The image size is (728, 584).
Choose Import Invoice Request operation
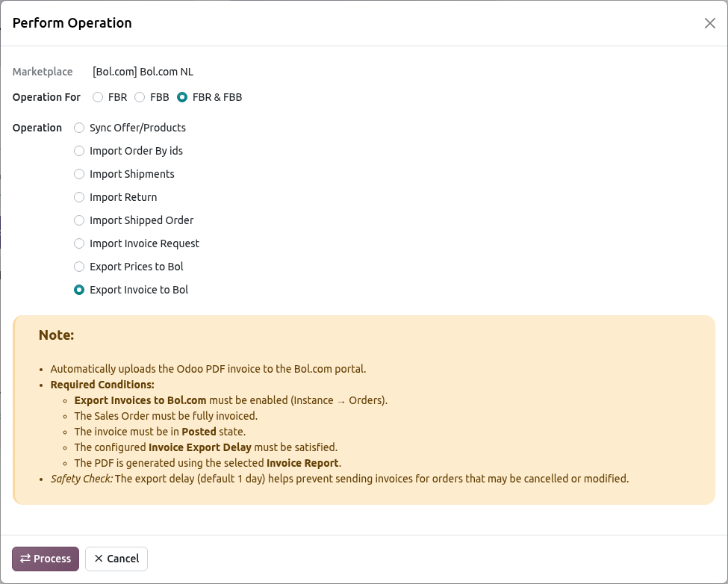coord(79,243)
